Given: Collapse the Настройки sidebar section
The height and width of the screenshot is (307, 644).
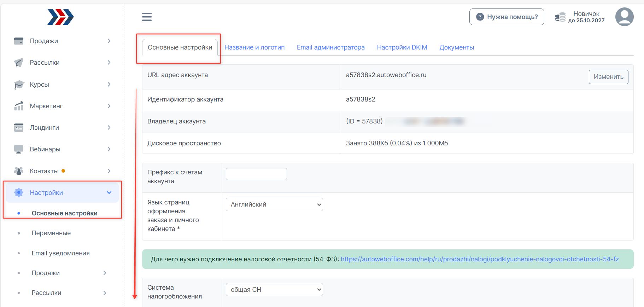Looking at the screenshot, I should tap(109, 193).
